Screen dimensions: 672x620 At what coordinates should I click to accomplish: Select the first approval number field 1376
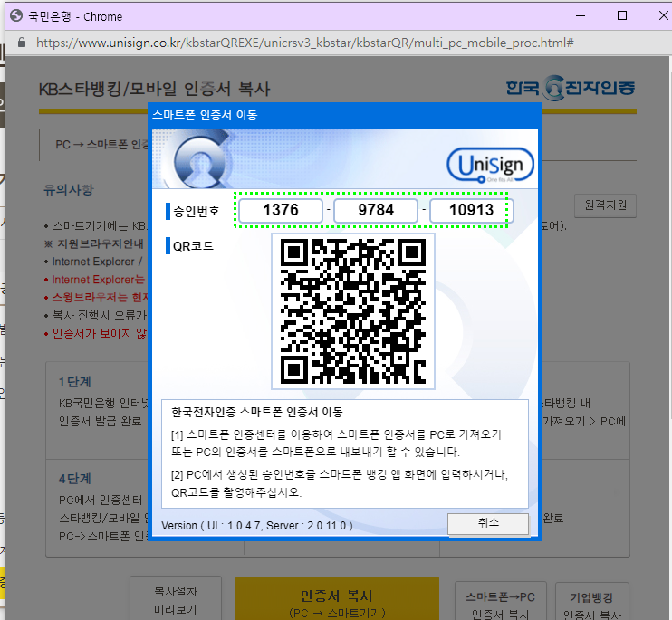pos(281,210)
